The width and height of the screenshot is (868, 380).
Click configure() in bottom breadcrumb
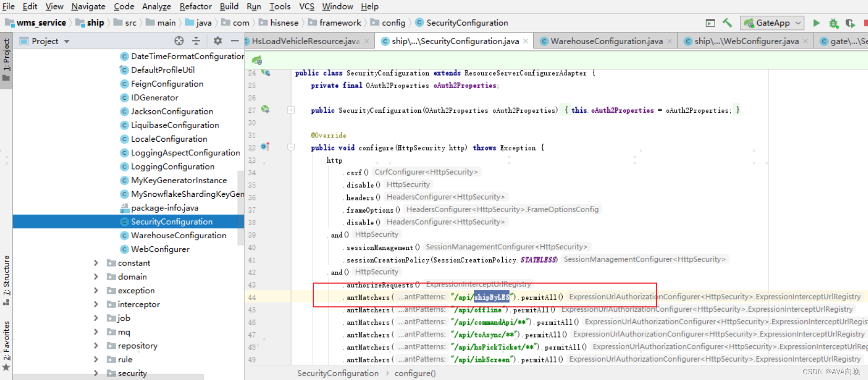click(415, 373)
